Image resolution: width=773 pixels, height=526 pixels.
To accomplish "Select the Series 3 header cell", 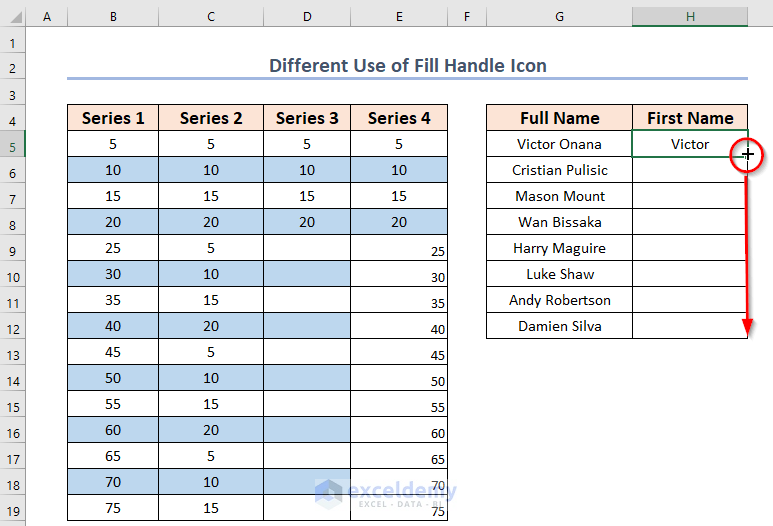I will tap(307, 118).
